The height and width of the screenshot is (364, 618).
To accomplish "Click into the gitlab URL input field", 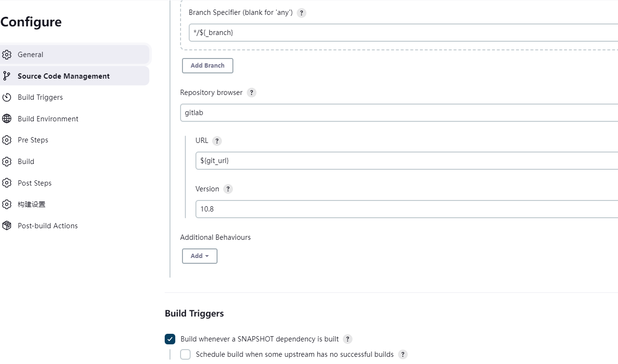I will pos(406,161).
